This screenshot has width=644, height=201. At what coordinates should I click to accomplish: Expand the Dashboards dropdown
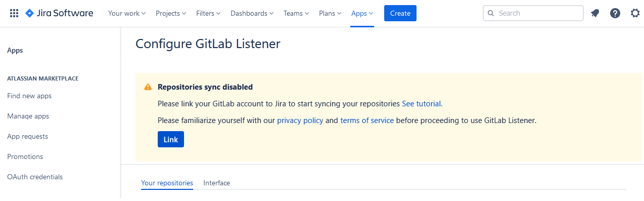click(252, 13)
